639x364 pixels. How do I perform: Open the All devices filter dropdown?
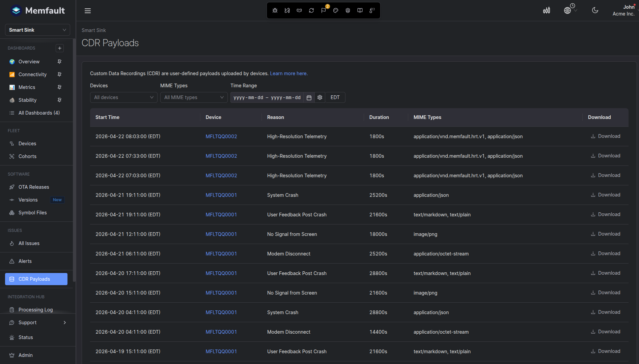(123, 97)
